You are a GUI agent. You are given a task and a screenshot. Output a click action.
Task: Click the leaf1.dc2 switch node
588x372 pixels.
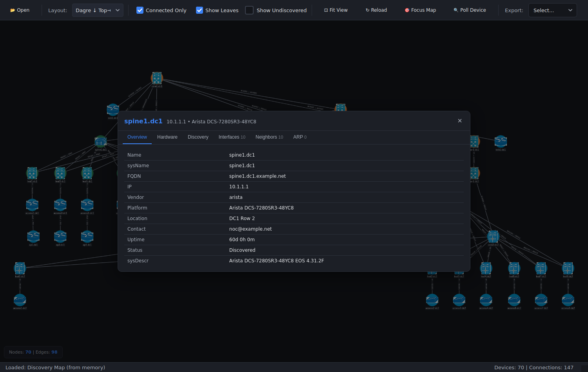(20, 268)
